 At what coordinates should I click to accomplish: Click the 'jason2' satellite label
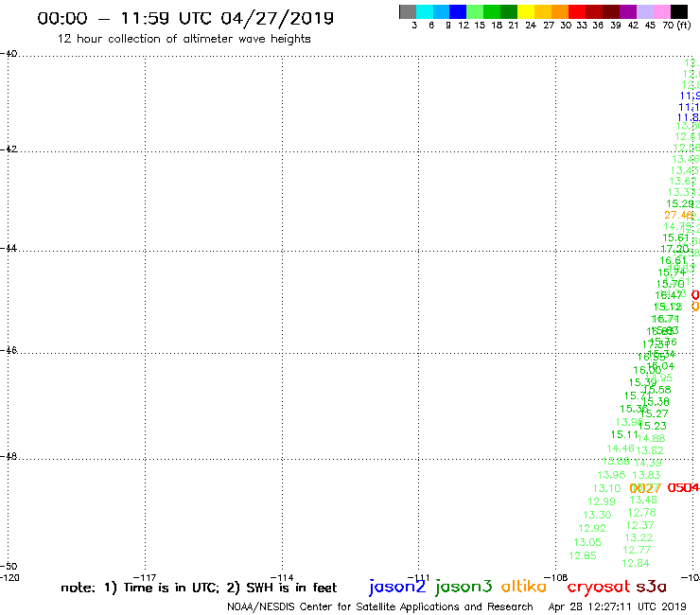[397, 587]
